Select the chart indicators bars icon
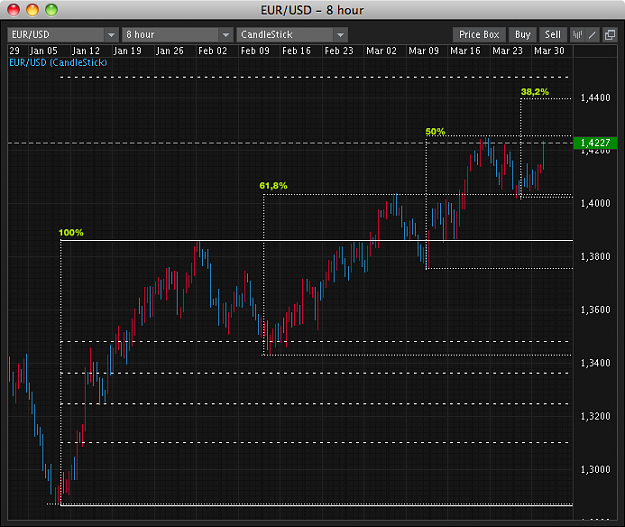The image size is (625, 527). point(578,35)
